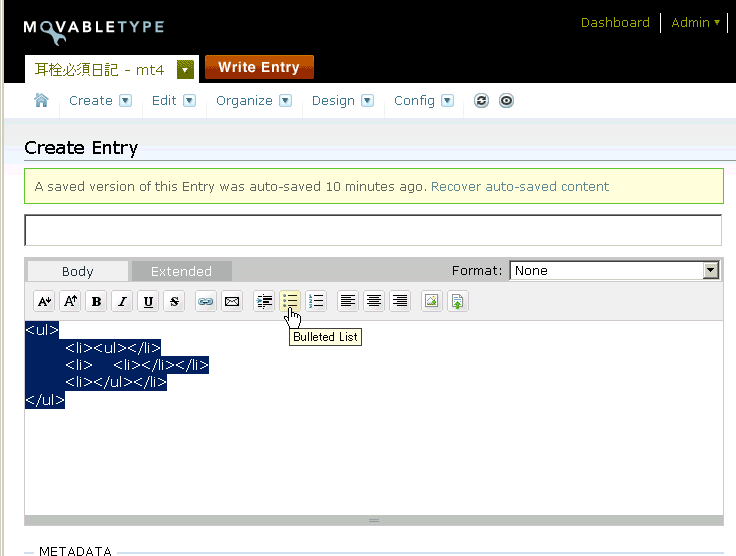Expand Organize menu arrow
This screenshot has height=556, width=736.
tap(285, 100)
